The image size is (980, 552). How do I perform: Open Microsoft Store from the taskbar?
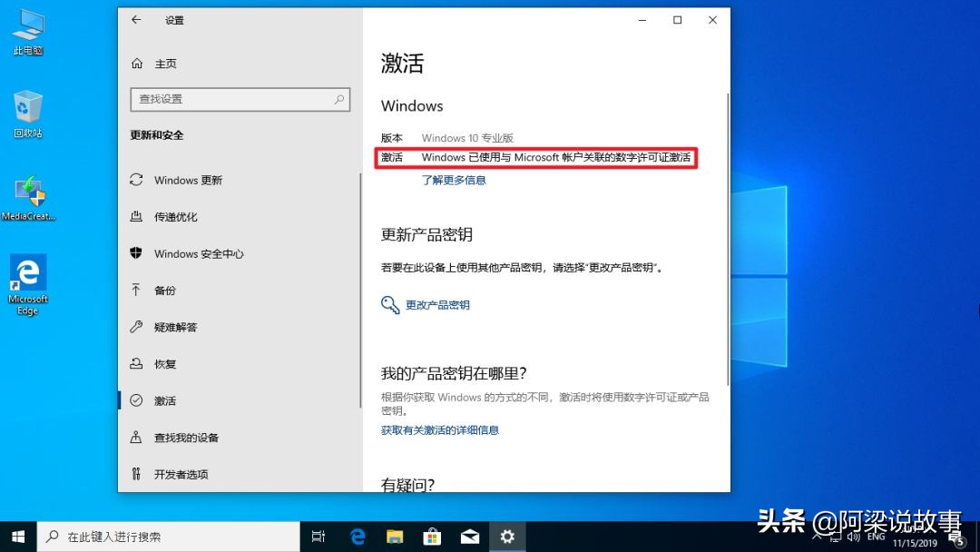[x=432, y=537]
